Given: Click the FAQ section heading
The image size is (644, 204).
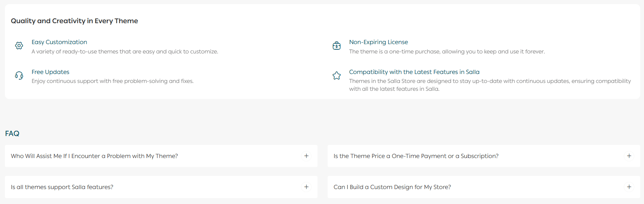Looking at the screenshot, I should point(12,133).
